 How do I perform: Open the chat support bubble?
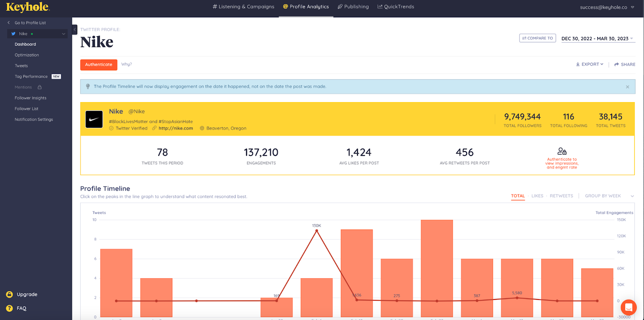point(628,308)
